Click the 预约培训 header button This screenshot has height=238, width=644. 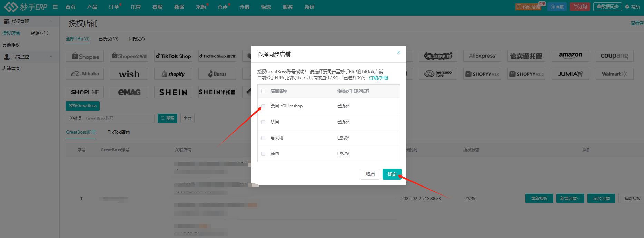pyautogui.click(x=528, y=7)
